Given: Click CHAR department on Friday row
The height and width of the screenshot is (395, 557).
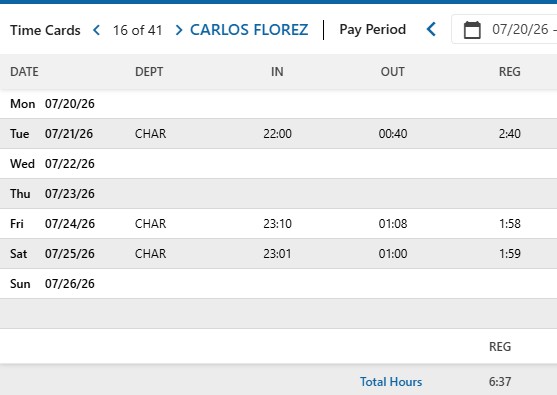Looking at the screenshot, I should [x=150, y=224].
